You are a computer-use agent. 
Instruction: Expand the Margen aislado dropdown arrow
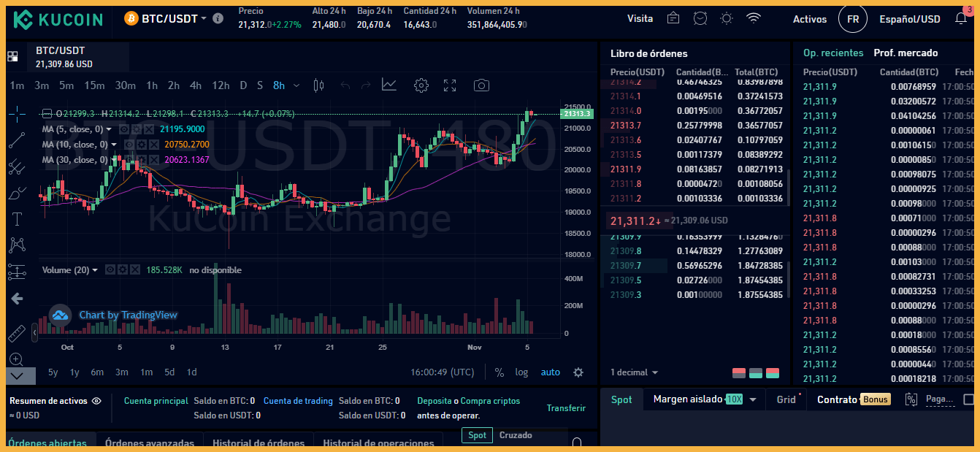tap(752, 399)
